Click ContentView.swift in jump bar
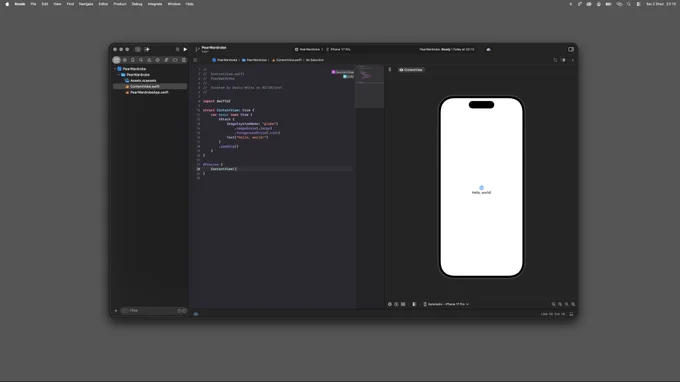 point(287,60)
